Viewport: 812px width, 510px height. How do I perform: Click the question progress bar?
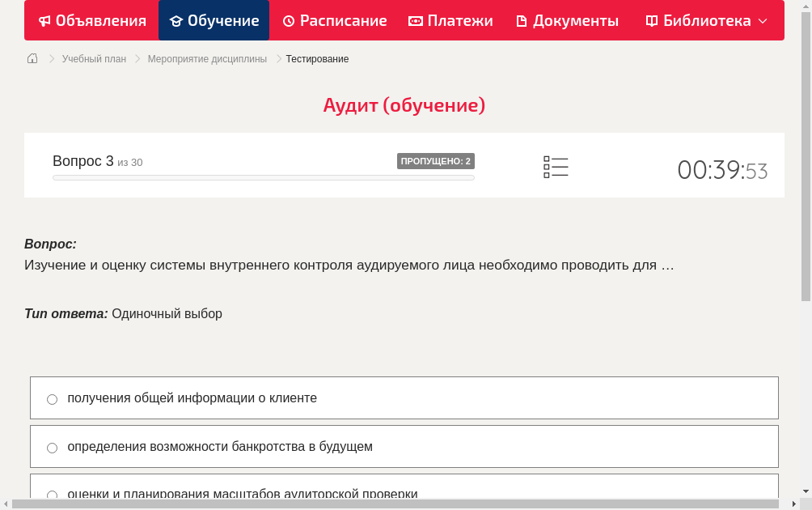263,177
